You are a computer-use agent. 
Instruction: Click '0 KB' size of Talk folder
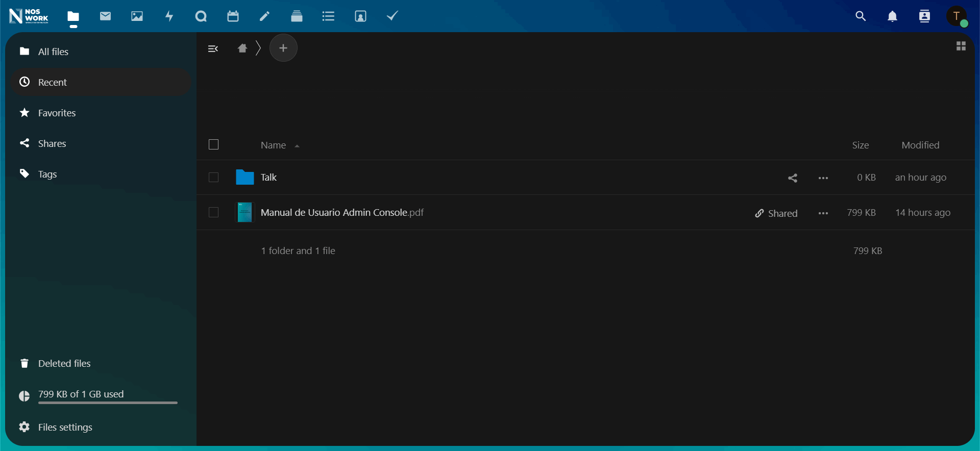(866, 178)
